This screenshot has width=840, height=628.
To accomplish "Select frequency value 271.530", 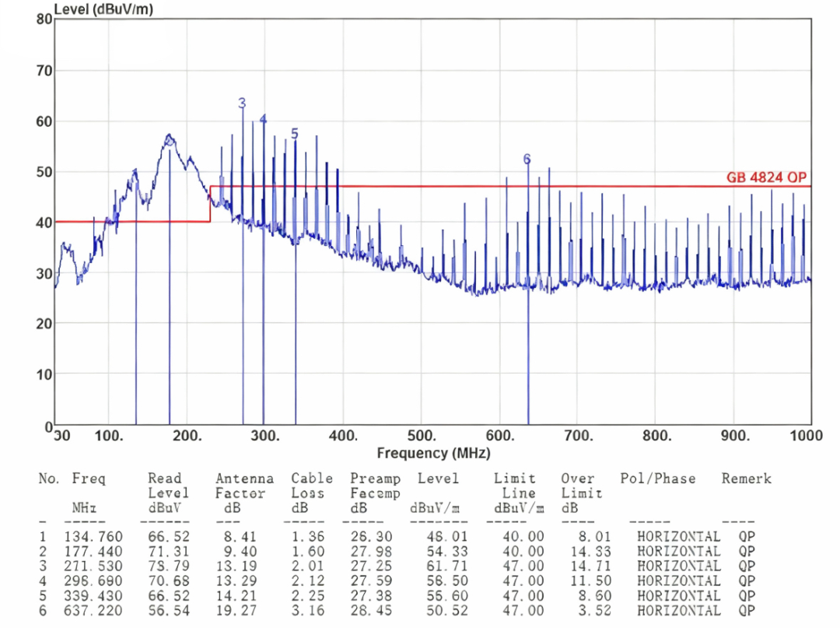I will (93, 567).
